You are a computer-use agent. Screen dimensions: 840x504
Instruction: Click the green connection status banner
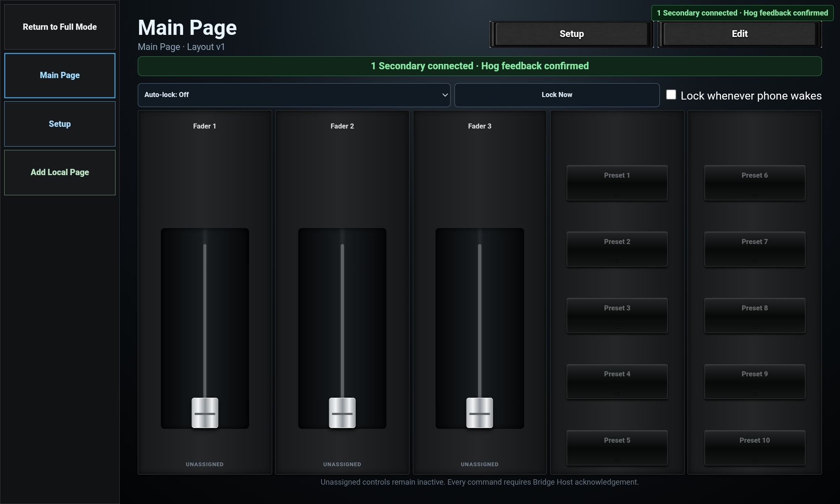(x=480, y=66)
